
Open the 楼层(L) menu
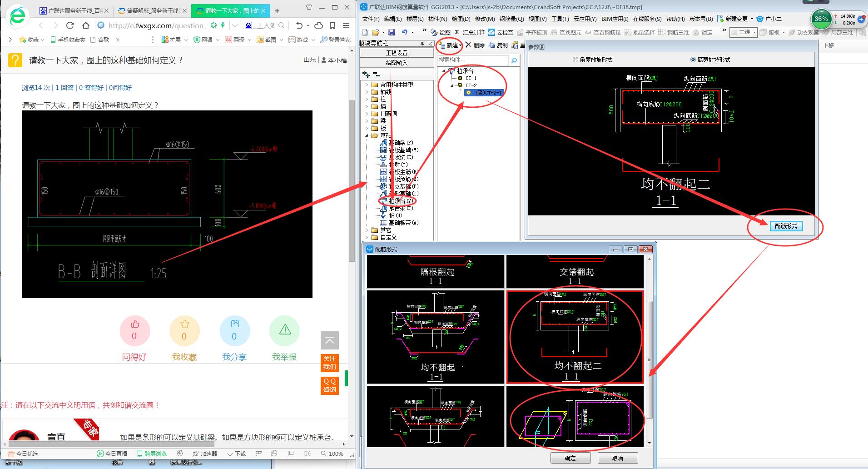tap(415, 19)
